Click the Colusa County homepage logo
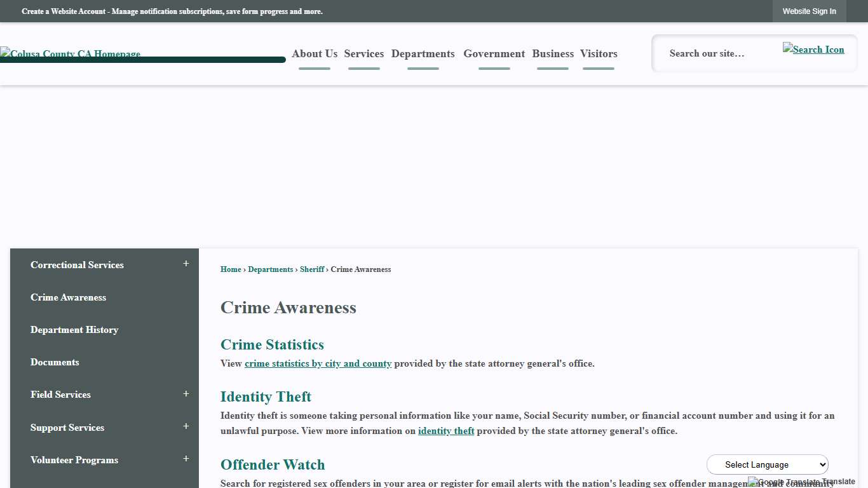868x488 pixels. click(70, 54)
